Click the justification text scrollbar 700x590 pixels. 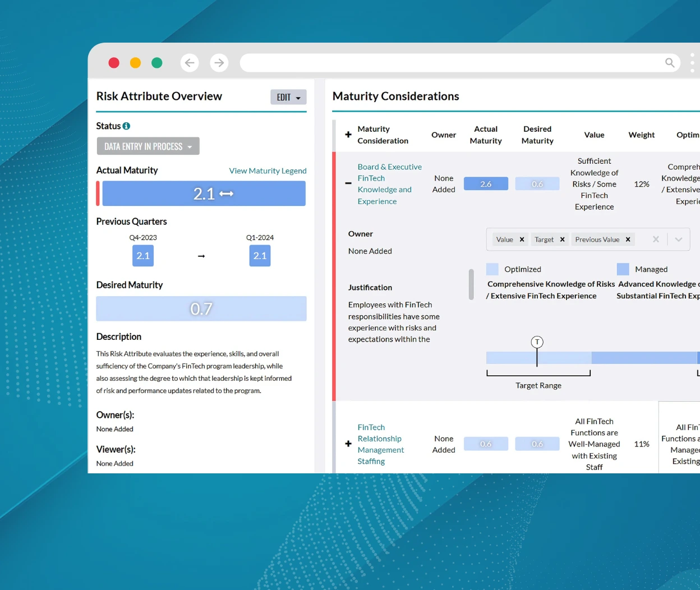[x=471, y=284]
